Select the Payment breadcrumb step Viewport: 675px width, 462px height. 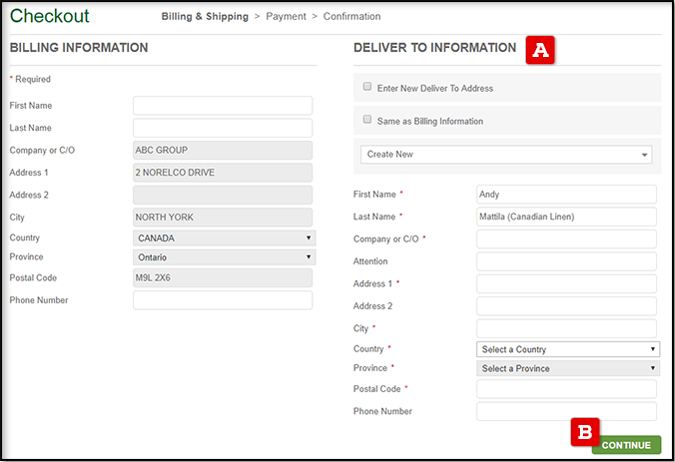pos(285,17)
